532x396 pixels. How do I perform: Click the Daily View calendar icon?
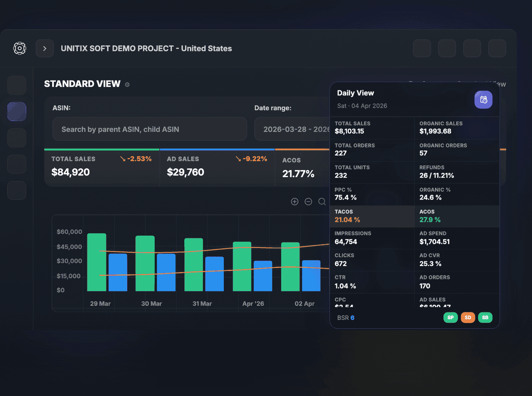point(483,100)
